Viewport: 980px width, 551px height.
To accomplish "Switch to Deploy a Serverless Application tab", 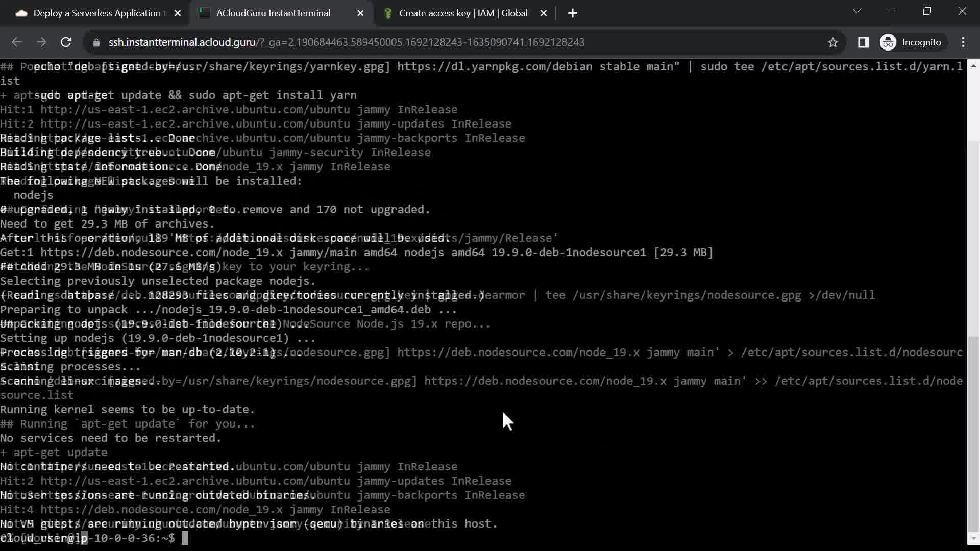I will tap(97, 13).
